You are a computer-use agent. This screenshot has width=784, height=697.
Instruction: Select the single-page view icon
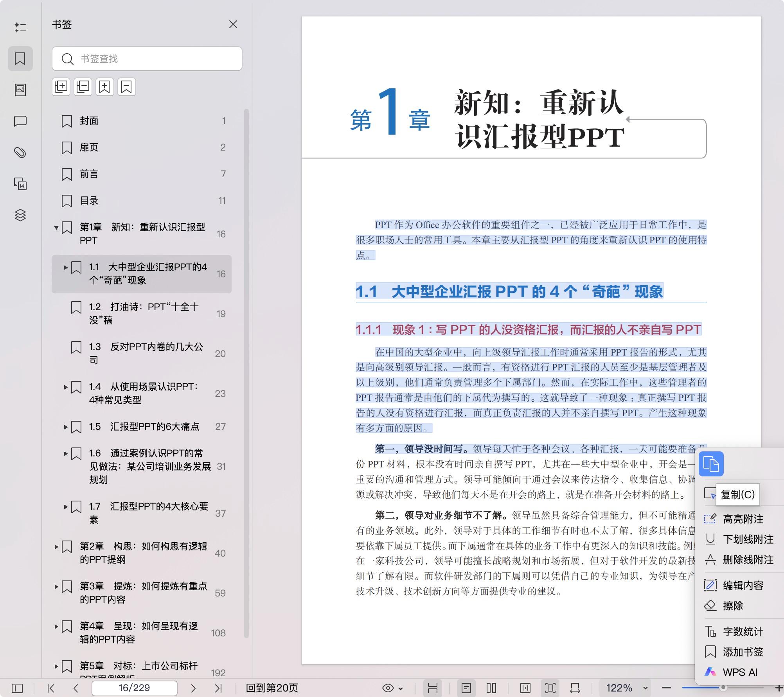[x=467, y=688]
